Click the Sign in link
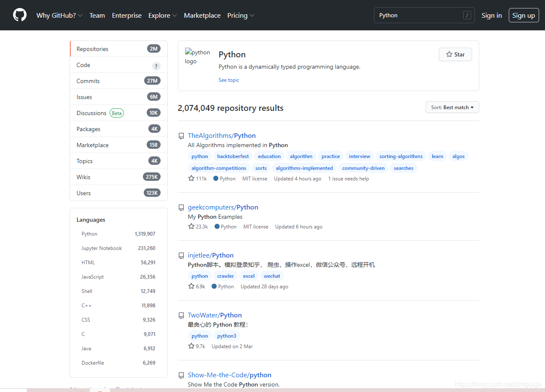This screenshot has width=545, height=392. [491, 15]
